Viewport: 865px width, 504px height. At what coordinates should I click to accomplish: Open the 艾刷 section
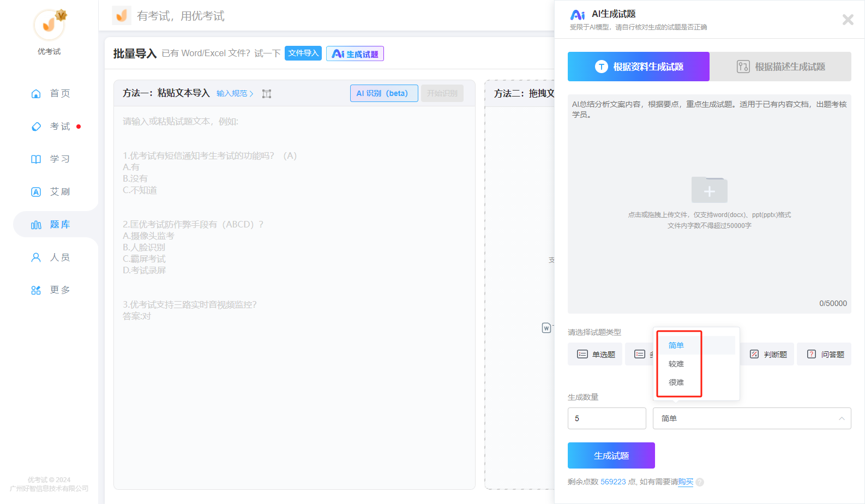50,191
